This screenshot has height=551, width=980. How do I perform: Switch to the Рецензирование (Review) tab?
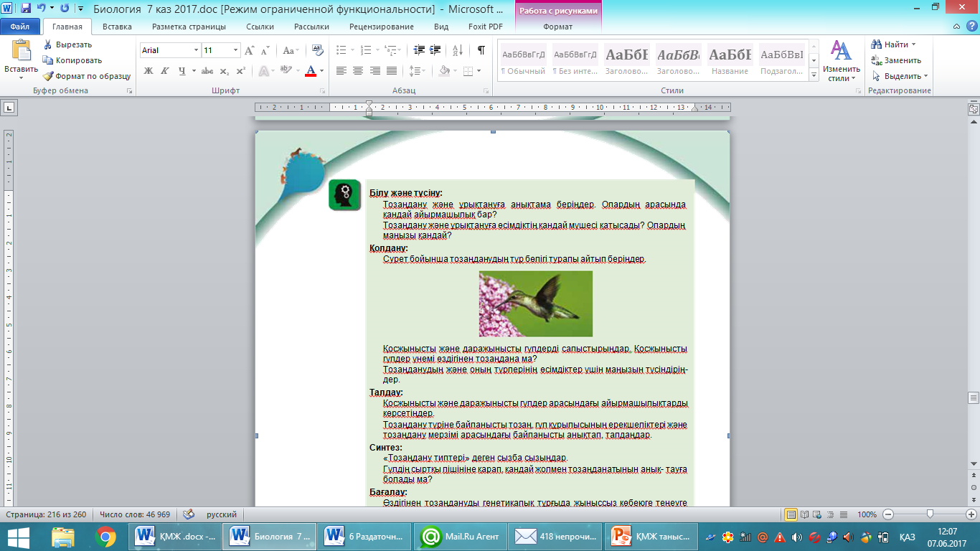pos(381,27)
